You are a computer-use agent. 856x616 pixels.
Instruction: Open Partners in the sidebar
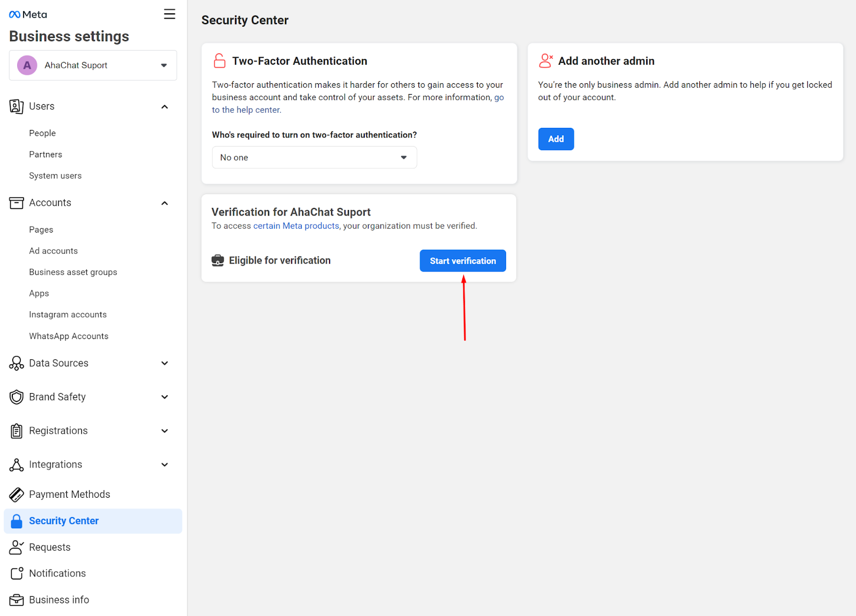click(x=45, y=155)
